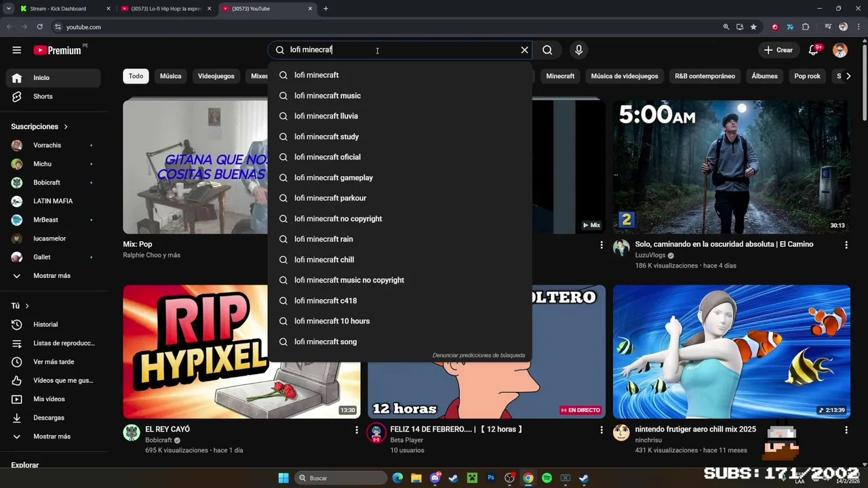Viewport: 868px width, 488px height.
Task: Open Mis vídeos in sidebar
Action: coord(53,399)
